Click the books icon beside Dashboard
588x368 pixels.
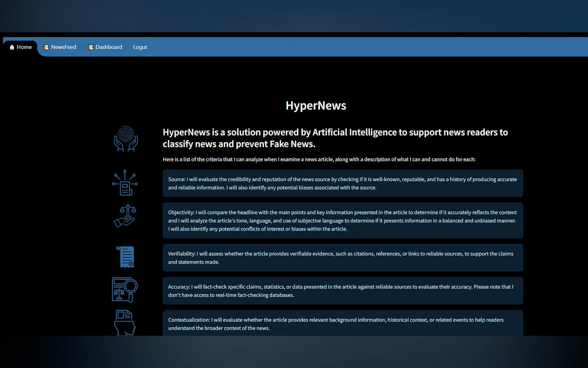coord(91,47)
